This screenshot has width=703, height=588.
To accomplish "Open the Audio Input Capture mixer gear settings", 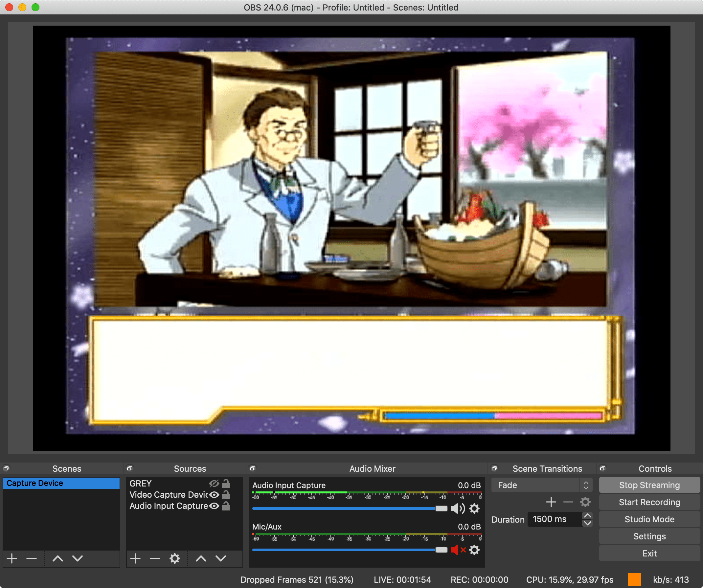I will [x=474, y=509].
